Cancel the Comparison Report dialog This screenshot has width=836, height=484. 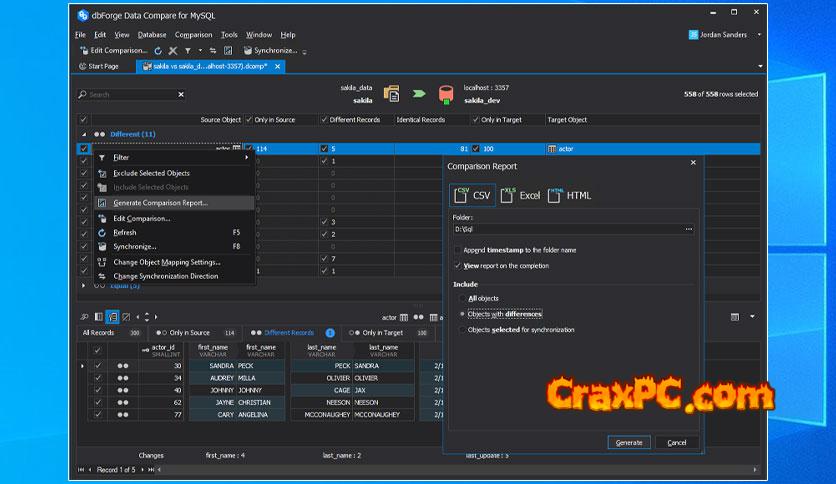[677, 442]
